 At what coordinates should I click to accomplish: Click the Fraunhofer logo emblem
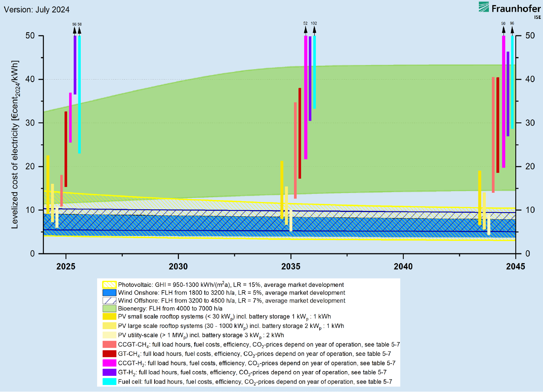pyautogui.click(x=483, y=7)
